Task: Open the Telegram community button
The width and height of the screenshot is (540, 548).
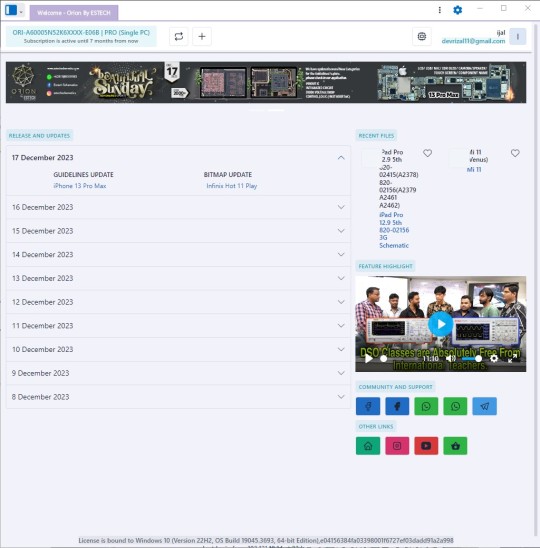Action: coord(484,406)
